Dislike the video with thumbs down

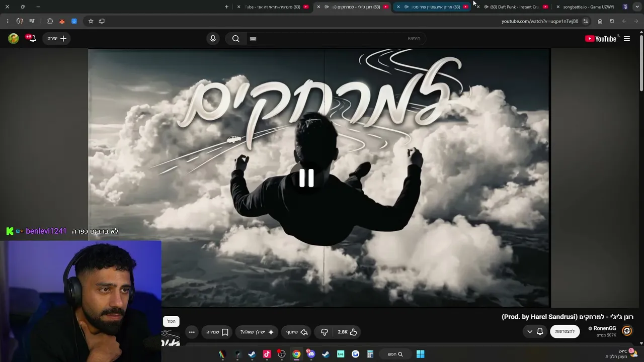point(324,332)
